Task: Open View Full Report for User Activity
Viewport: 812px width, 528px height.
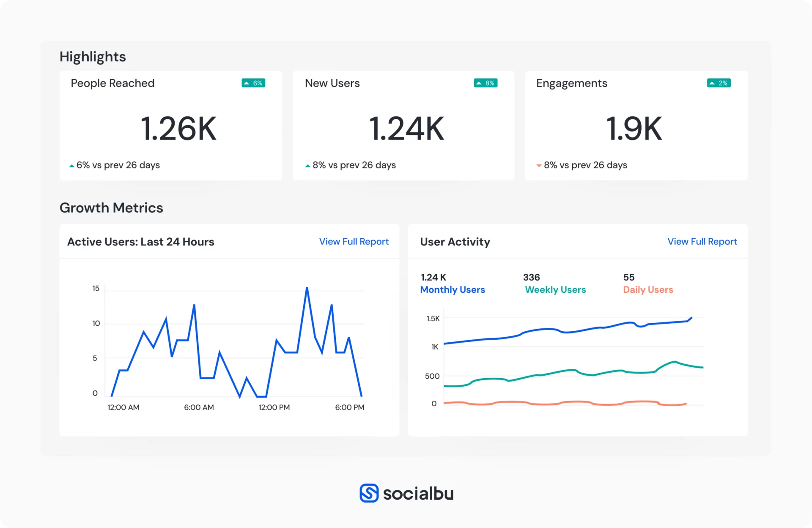Action: point(702,242)
